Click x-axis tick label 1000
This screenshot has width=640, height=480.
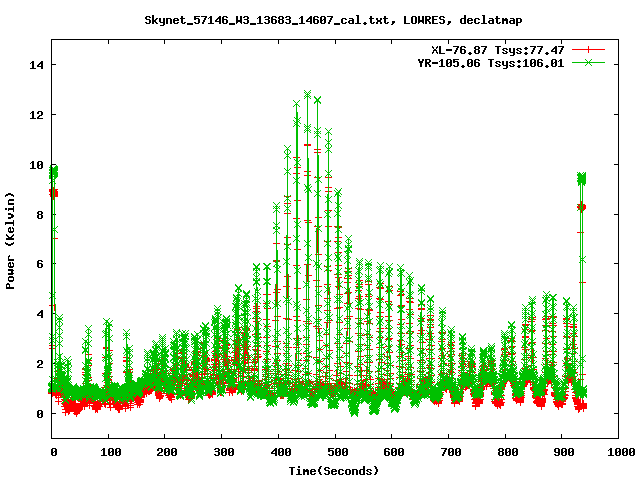(x=621, y=452)
